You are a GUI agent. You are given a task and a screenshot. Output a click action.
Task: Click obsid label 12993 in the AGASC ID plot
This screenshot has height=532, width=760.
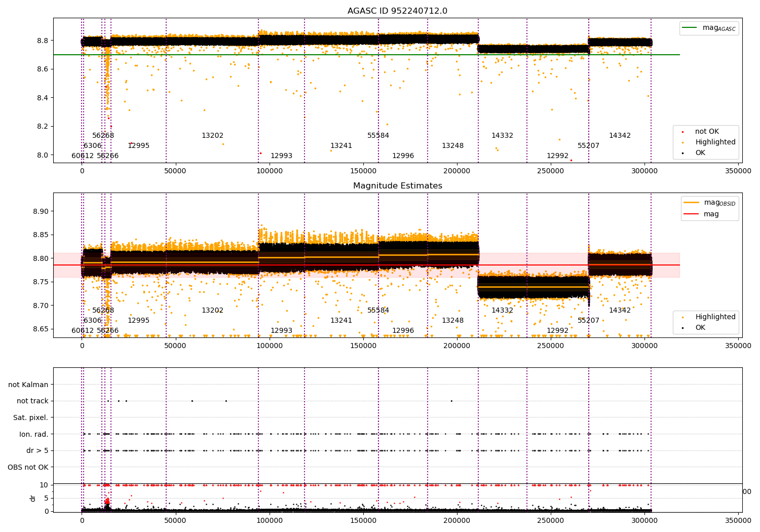tap(282, 156)
